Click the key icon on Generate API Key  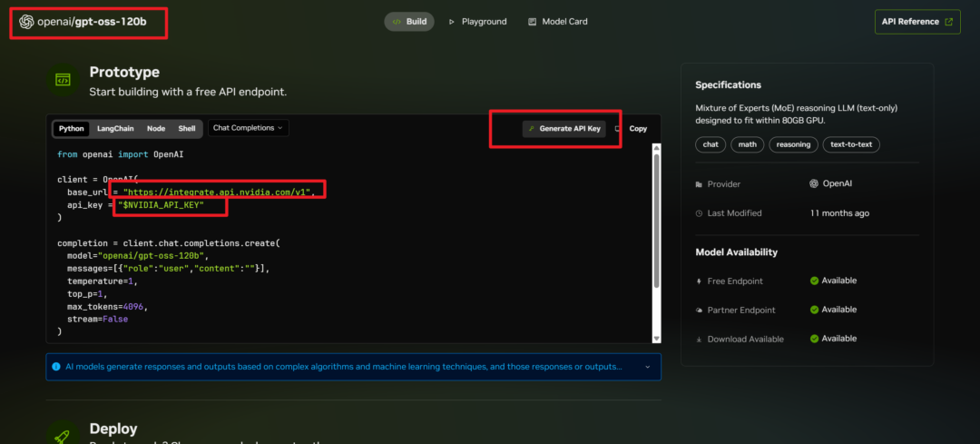point(531,129)
